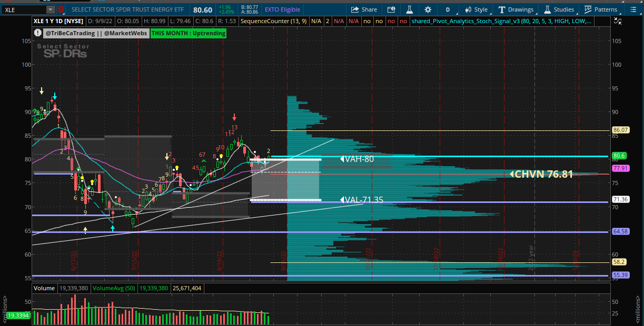This screenshot has height=326, width=644.
Task: Click the CHVN 76.81 label
Action: (x=541, y=174)
